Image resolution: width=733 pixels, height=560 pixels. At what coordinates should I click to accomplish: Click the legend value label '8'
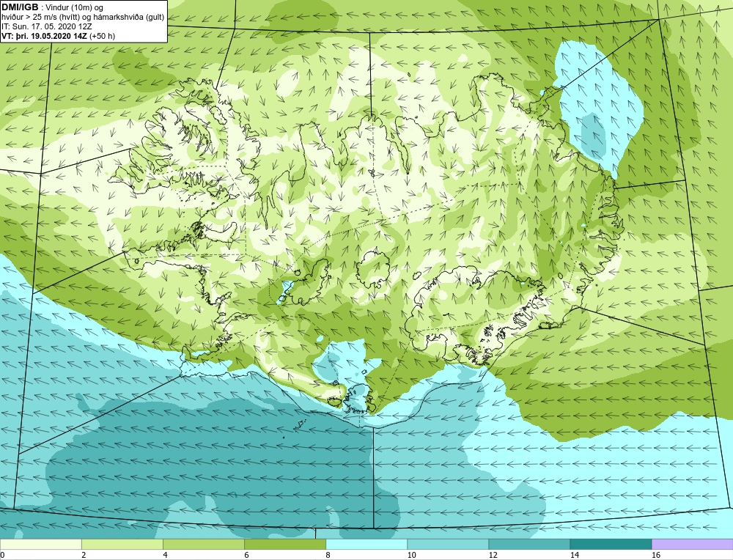coord(328,555)
